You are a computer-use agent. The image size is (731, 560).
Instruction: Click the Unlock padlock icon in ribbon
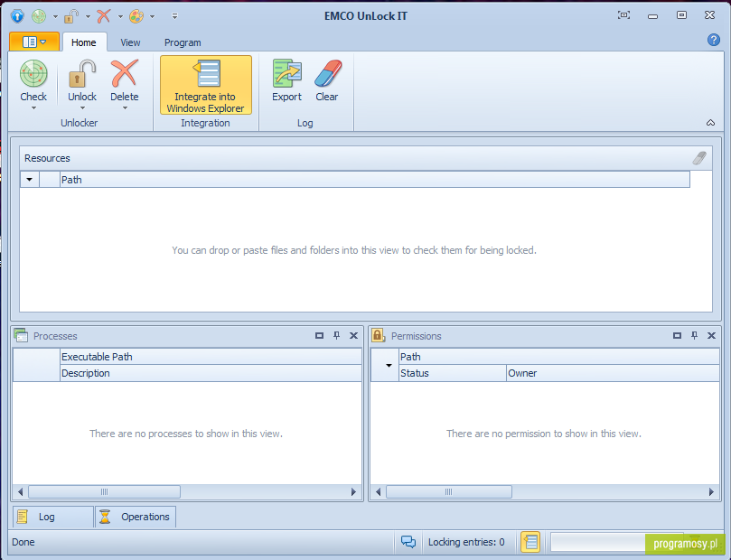click(x=82, y=75)
